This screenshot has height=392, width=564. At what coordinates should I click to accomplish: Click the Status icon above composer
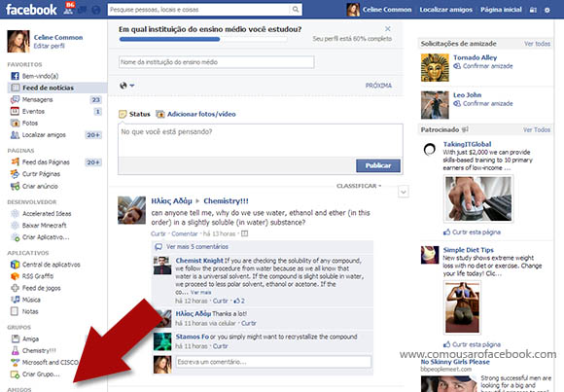[x=123, y=114]
